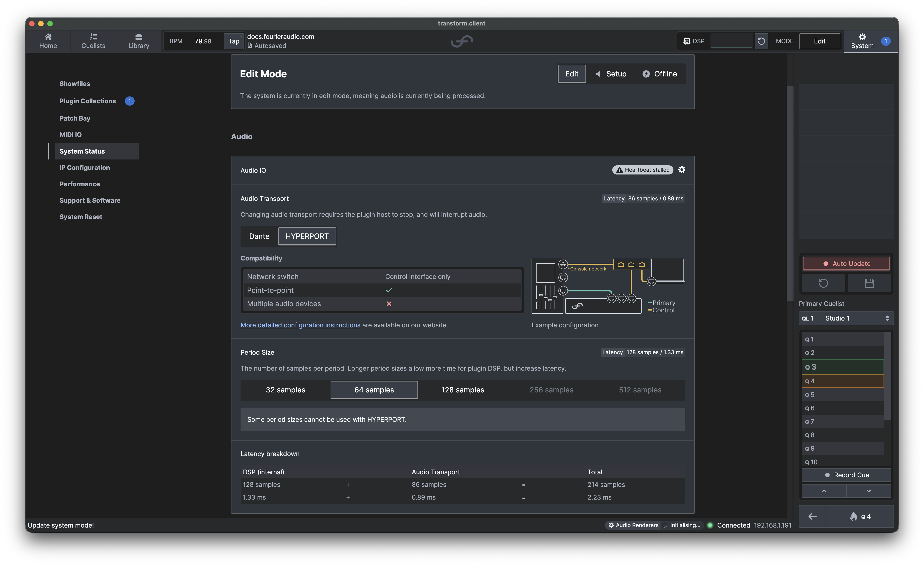Open Audio IO settings gear
The height and width of the screenshot is (566, 924).
coord(681,170)
